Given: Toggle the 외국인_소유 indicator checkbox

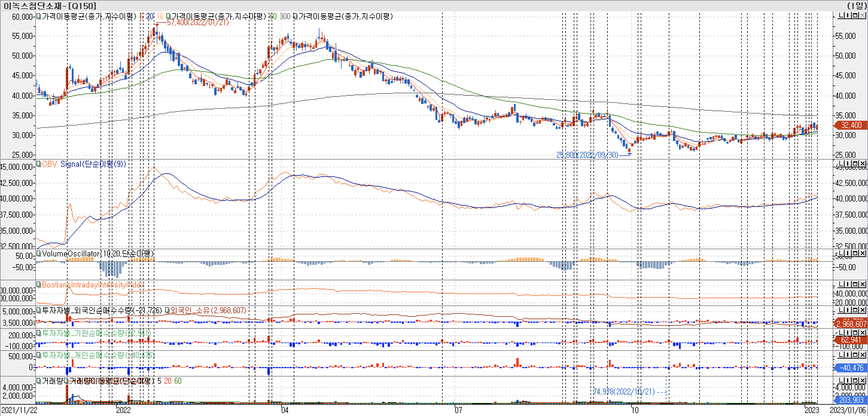Looking at the screenshot, I should (x=167, y=310).
